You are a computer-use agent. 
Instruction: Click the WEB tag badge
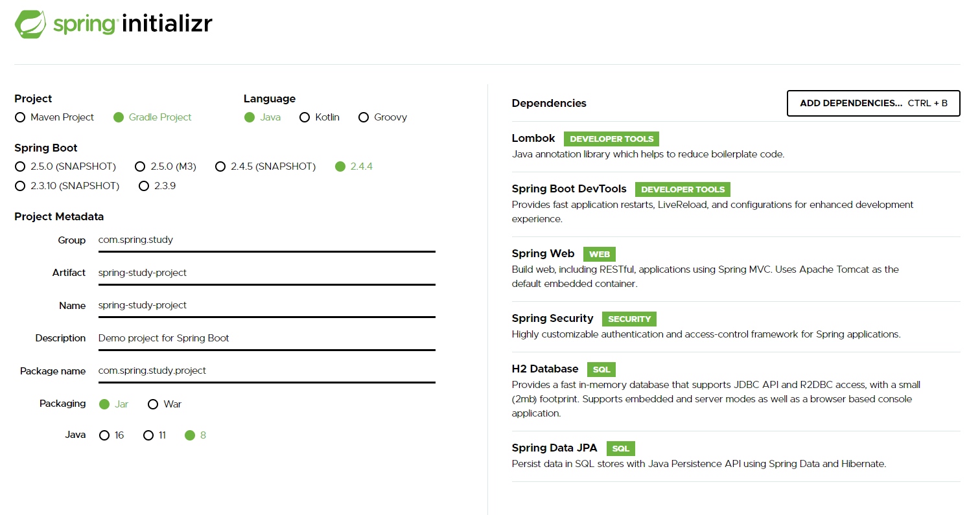(x=600, y=255)
